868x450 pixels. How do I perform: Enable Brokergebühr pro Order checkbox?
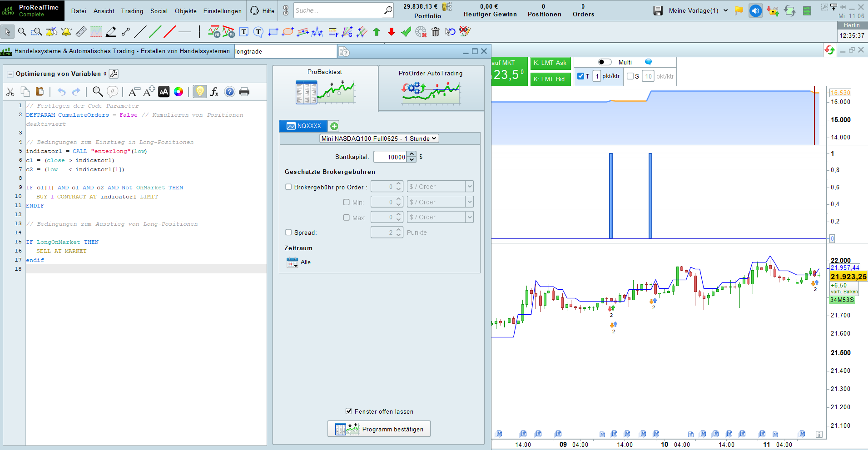pyautogui.click(x=288, y=187)
